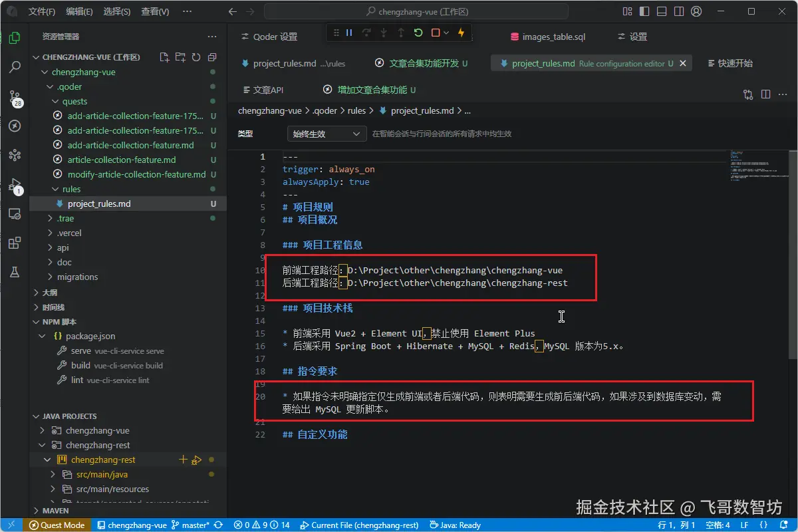Open the Search view in activity bar
798x532 pixels.
point(14,67)
